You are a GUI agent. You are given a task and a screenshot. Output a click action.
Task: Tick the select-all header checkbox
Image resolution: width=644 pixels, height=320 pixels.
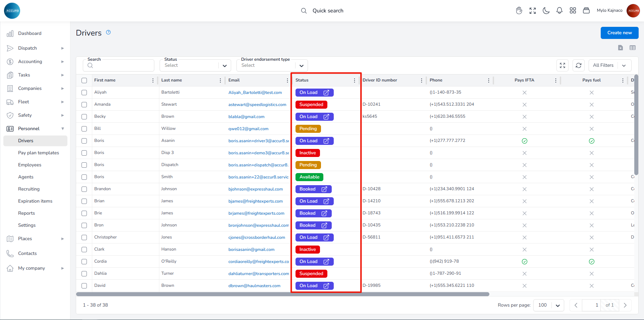pos(84,81)
